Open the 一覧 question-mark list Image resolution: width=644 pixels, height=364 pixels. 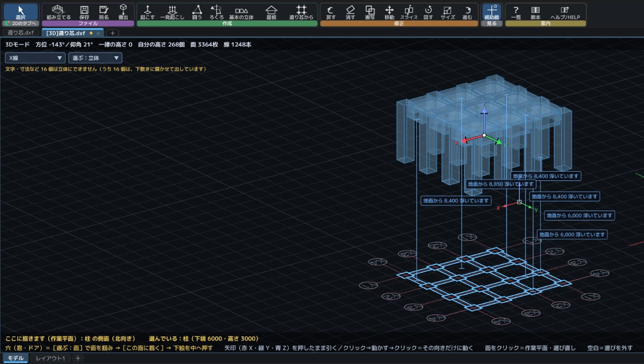pyautogui.click(x=516, y=12)
